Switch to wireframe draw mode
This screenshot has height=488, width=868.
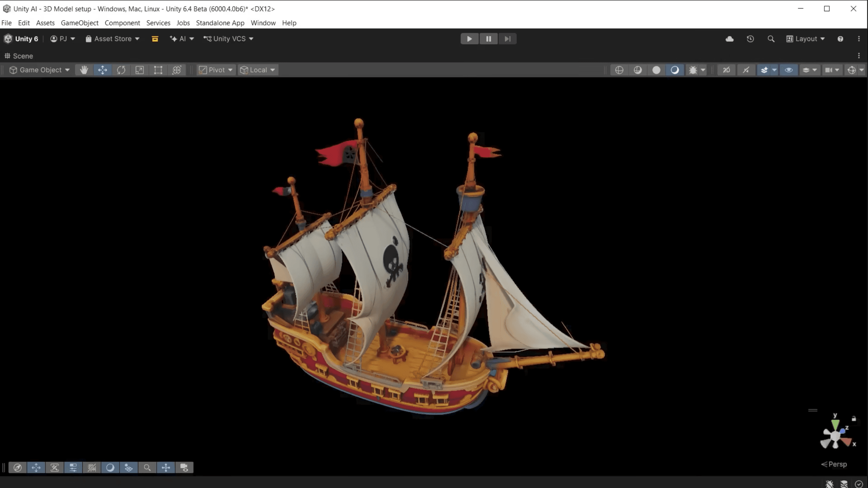tap(619, 70)
